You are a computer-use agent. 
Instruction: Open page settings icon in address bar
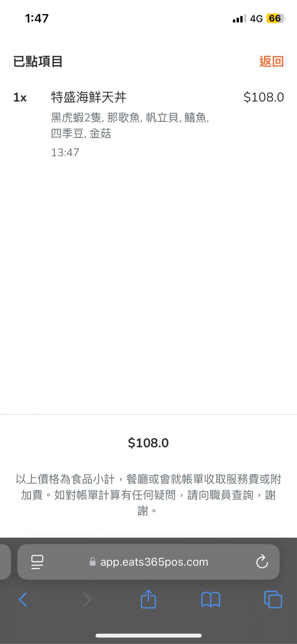click(x=37, y=562)
